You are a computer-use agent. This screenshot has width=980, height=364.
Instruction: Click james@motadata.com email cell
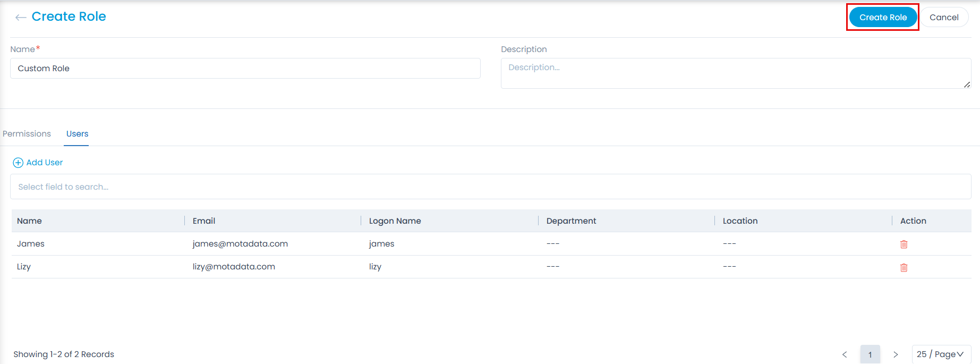tap(240, 244)
